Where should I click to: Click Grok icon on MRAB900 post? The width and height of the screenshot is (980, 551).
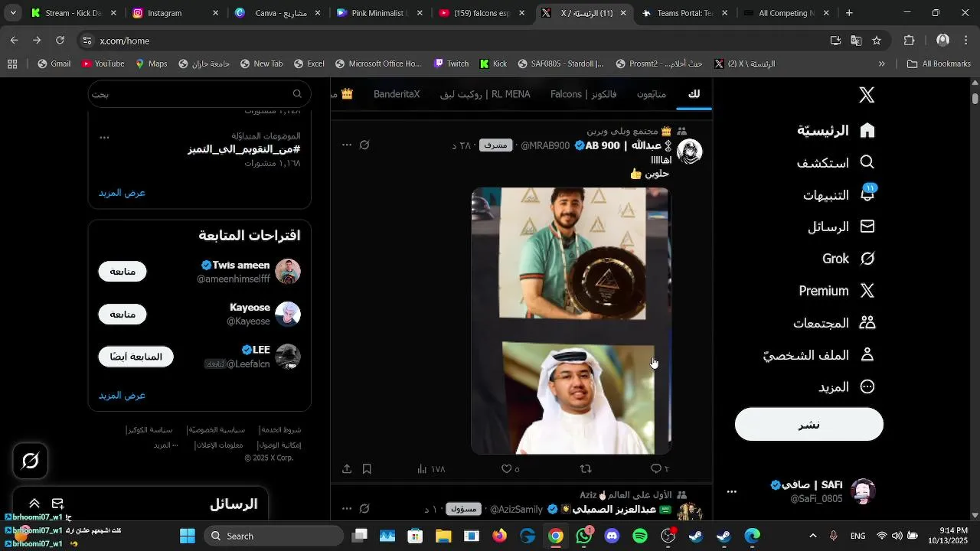[x=365, y=145]
